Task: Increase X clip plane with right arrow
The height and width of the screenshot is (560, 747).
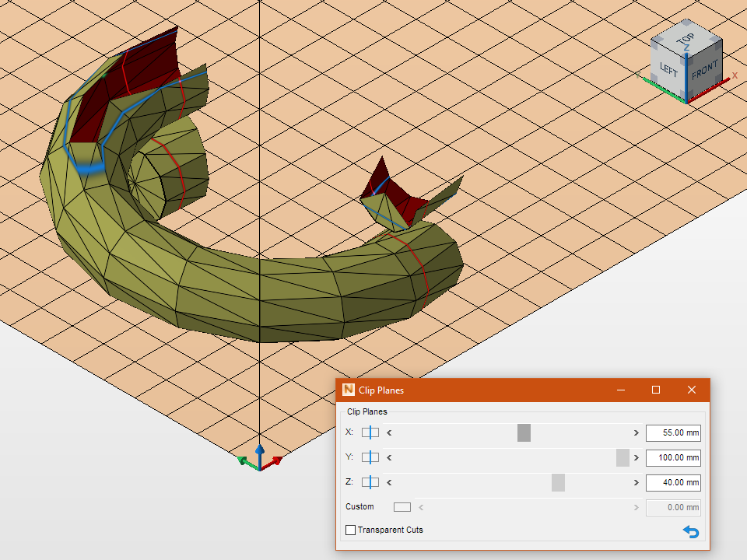Action: (636, 433)
